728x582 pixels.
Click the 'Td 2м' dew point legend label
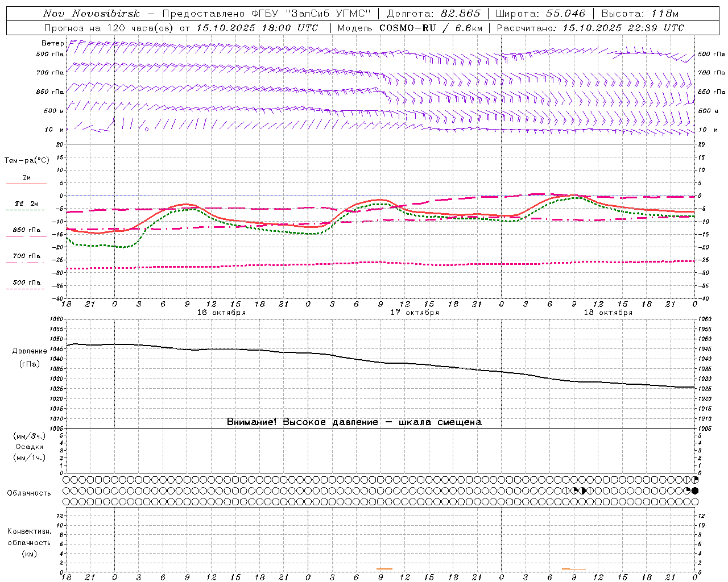click(26, 203)
